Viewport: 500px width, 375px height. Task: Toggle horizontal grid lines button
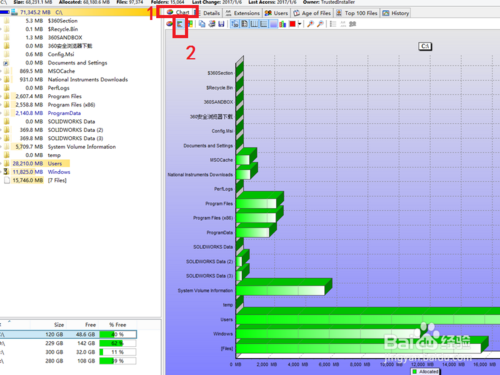coord(264,24)
